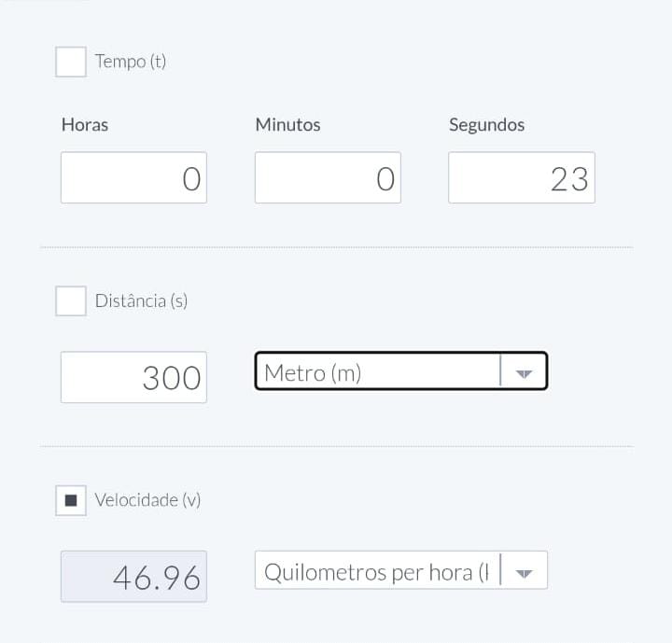The image size is (672, 643).
Task: Select the velocity result field 46.96
Action: point(133,577)
